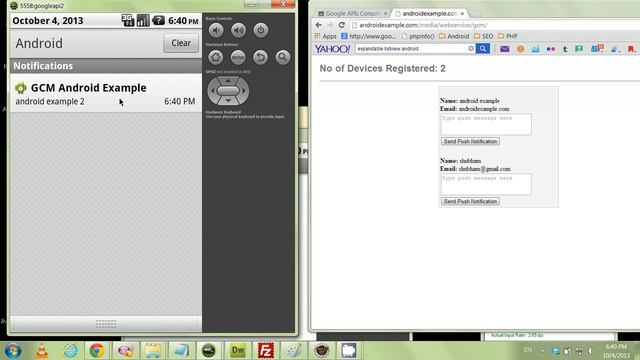The height and width of the screenshot is (360, 640).
Task: Open the Apps bookmarks shortcut
Action: coord(325,36)
